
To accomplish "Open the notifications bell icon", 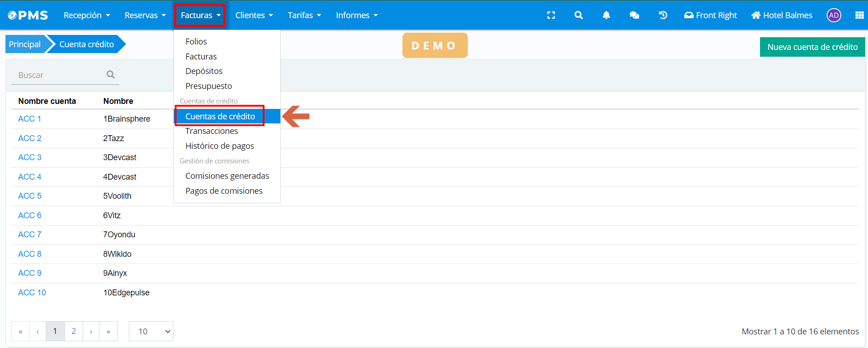I will 606,15.
